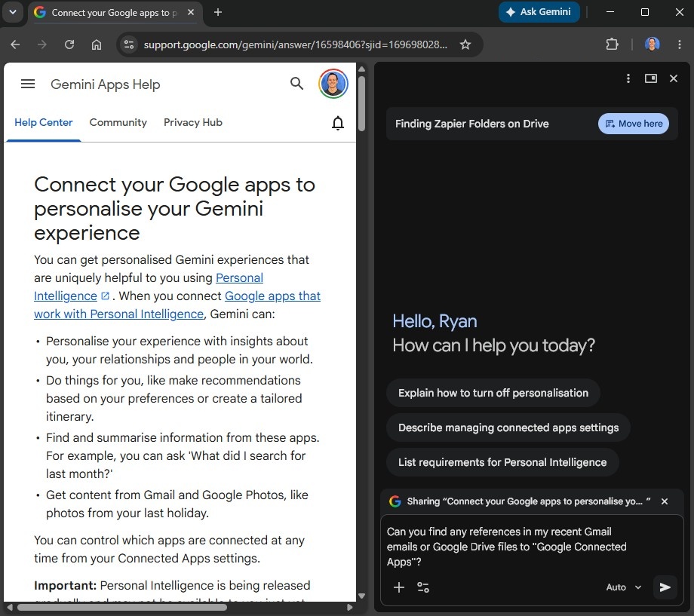Open Gemini panel more options menu

628,78
